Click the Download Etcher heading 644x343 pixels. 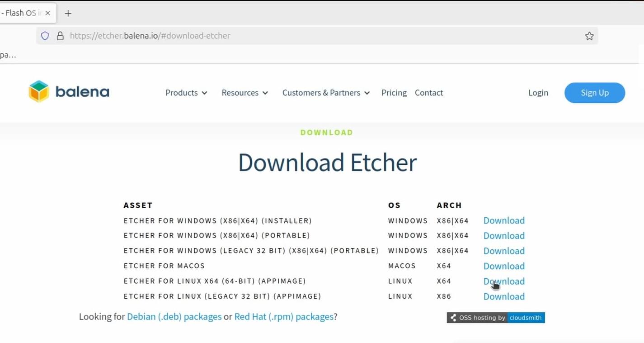pos(327,162)
